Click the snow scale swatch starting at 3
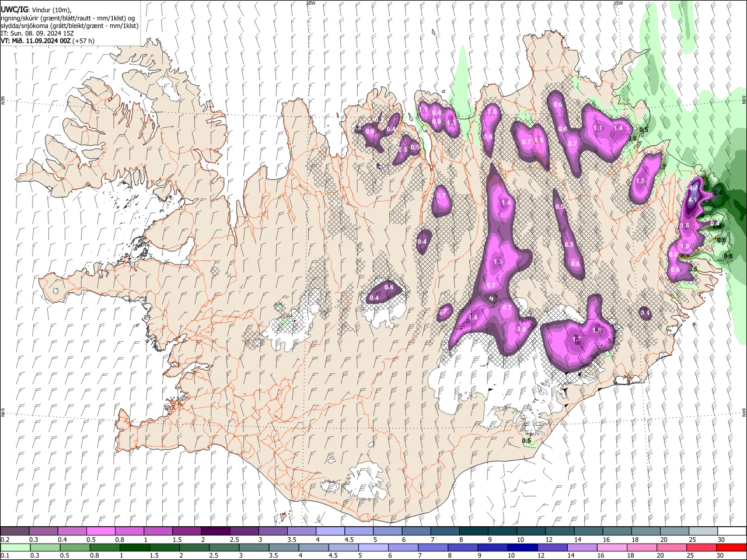This screenshot has height=560, width=747. tap(273, 531)
